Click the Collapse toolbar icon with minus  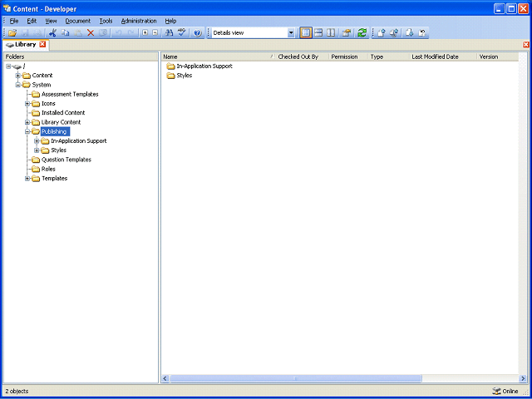pyautogui.click(x=155, y=33)
